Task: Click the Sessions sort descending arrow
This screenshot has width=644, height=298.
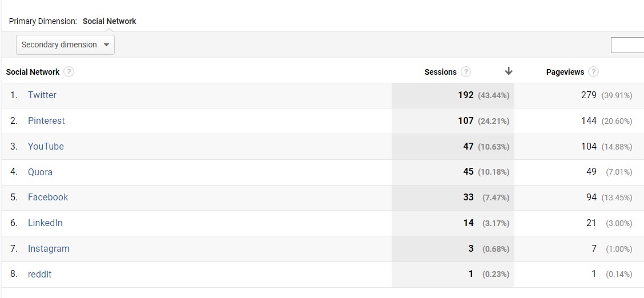Action: pyautogui.click(x=509, y=71)
